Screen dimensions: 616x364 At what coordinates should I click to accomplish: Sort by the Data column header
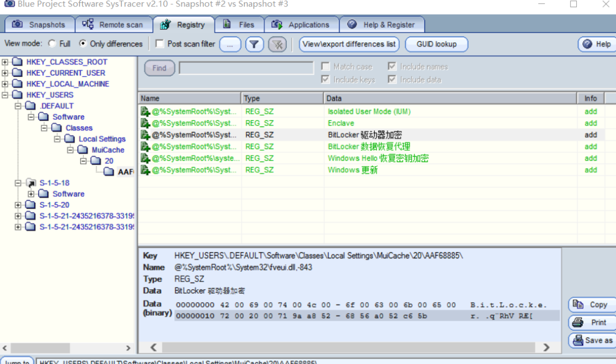click(x=450, y=98)
